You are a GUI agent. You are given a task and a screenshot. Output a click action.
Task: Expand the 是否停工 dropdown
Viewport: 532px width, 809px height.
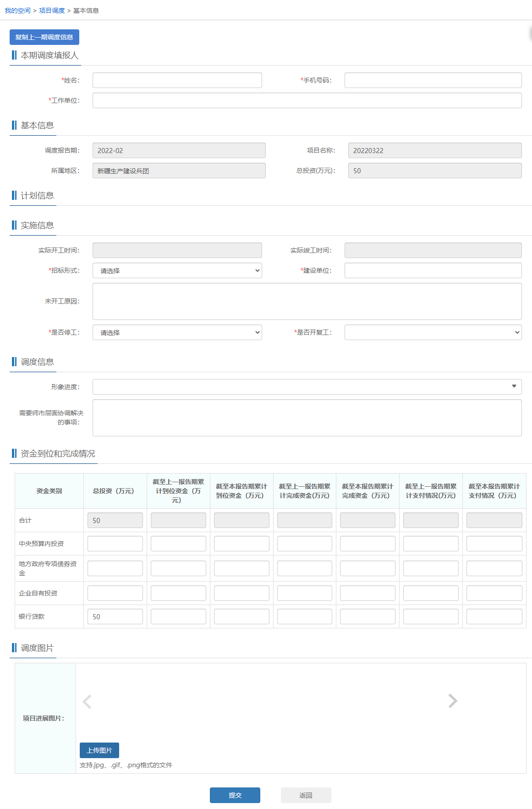[x=177, y=332]
